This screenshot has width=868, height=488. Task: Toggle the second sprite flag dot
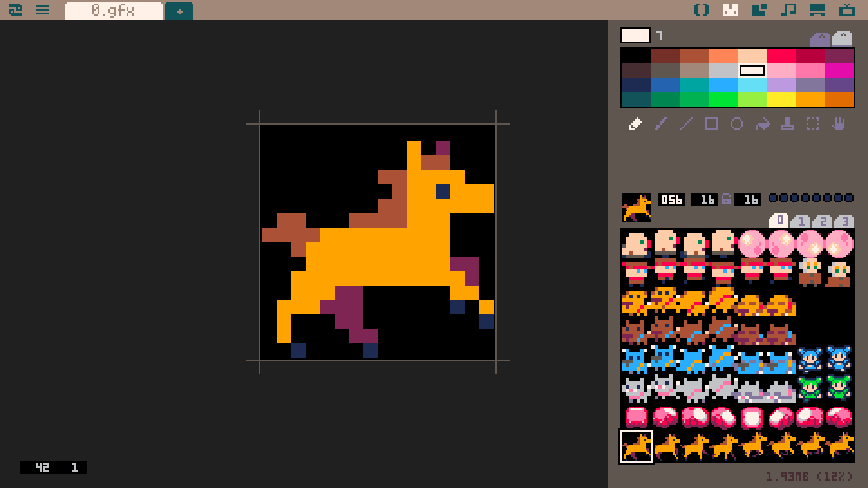(785, 198)
